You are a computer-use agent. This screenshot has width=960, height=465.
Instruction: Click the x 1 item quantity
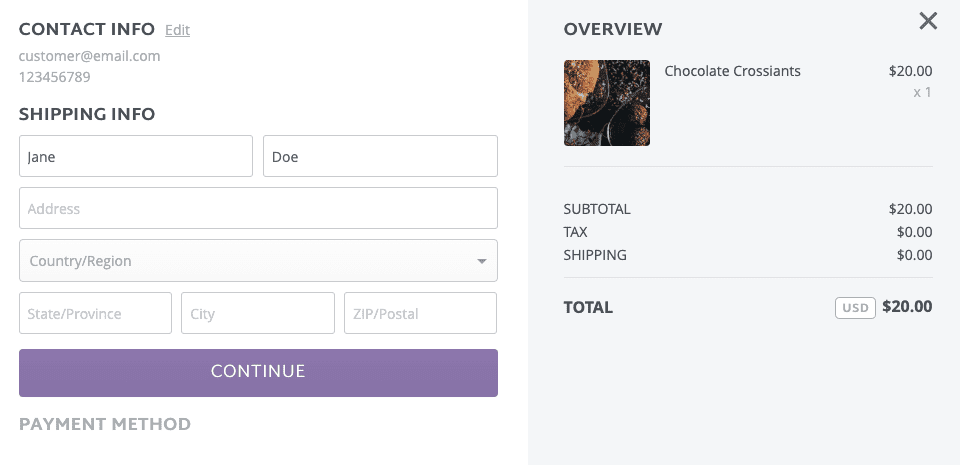pos(922,92)
